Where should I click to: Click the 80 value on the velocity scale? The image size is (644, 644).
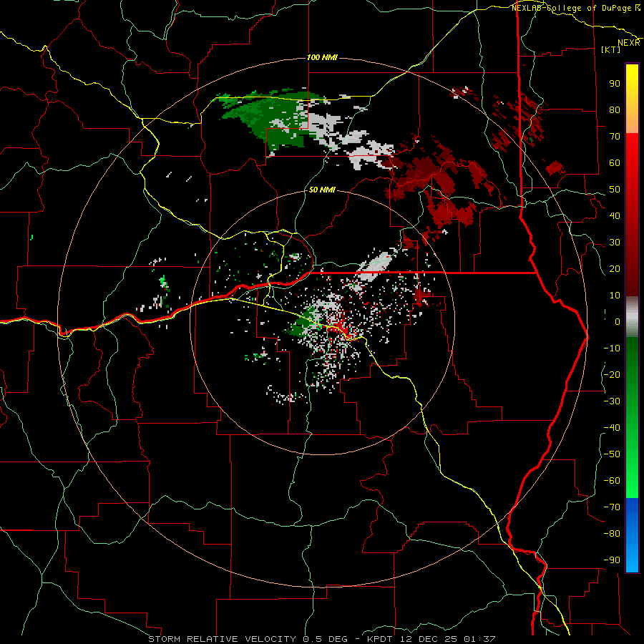coord(615,109)
